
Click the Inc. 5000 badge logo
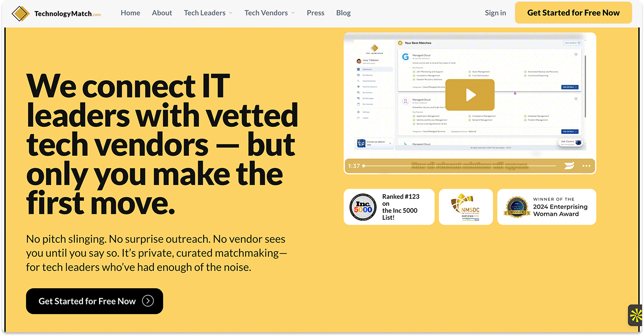(363, 207)
